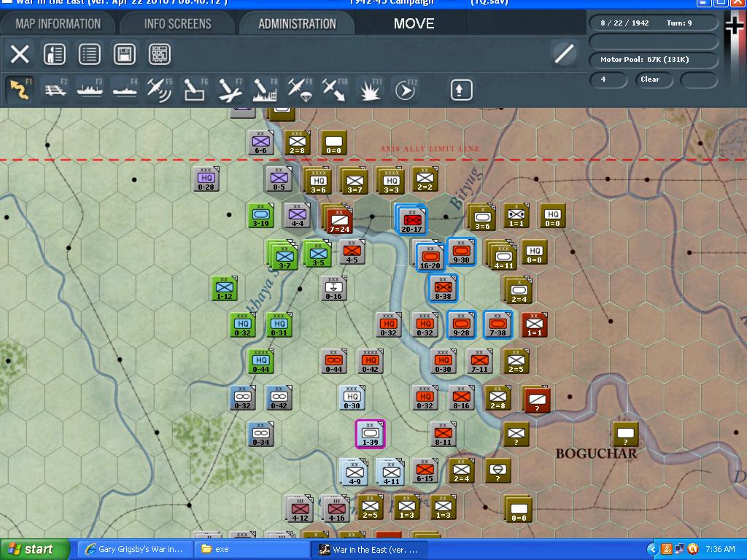Select the green 1-12 infantry unit
This screenshot has width=747, height=560.
(225, 288)
